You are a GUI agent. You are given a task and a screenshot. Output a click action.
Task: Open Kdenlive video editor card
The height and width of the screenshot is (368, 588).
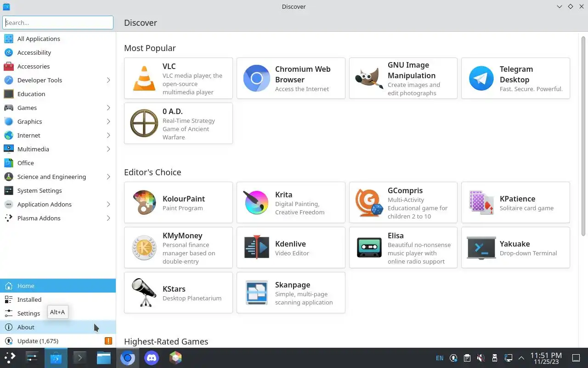[291, 247]
